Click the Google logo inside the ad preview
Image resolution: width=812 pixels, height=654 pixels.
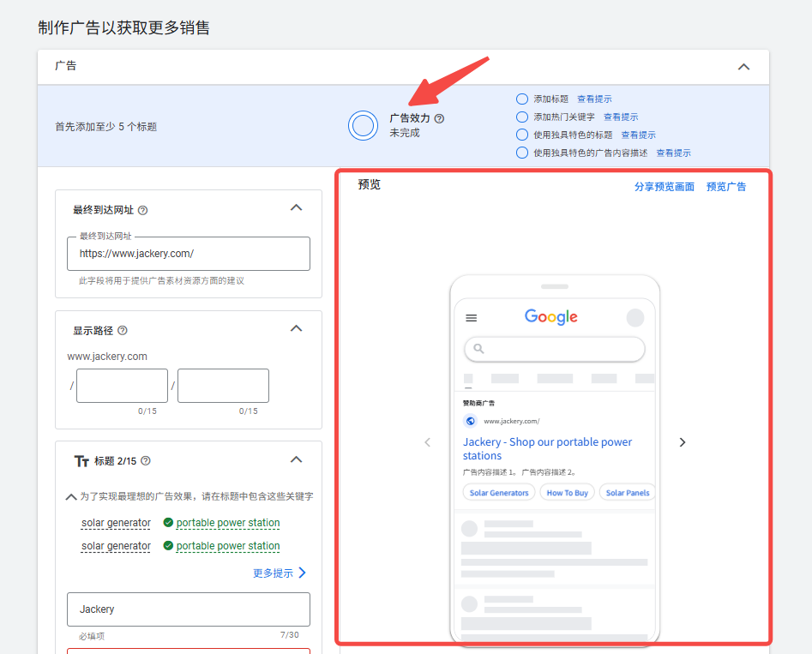pyautogui.click(x=550, y=317)
